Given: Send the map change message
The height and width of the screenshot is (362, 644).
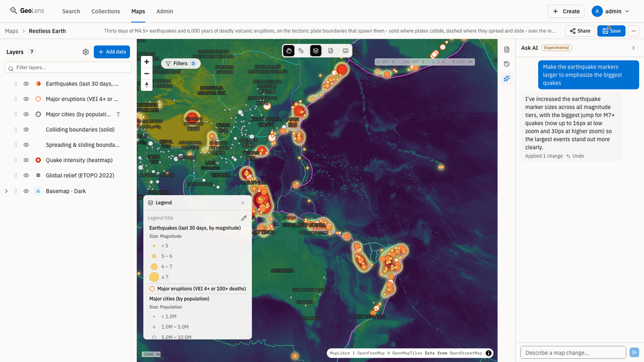Looking at the screenshot, I should 634,352.
